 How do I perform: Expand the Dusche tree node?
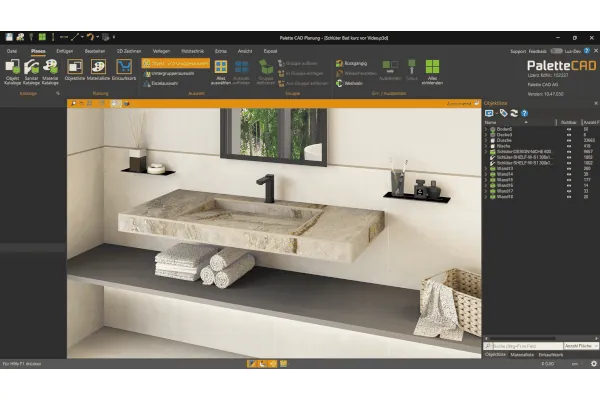486,140
